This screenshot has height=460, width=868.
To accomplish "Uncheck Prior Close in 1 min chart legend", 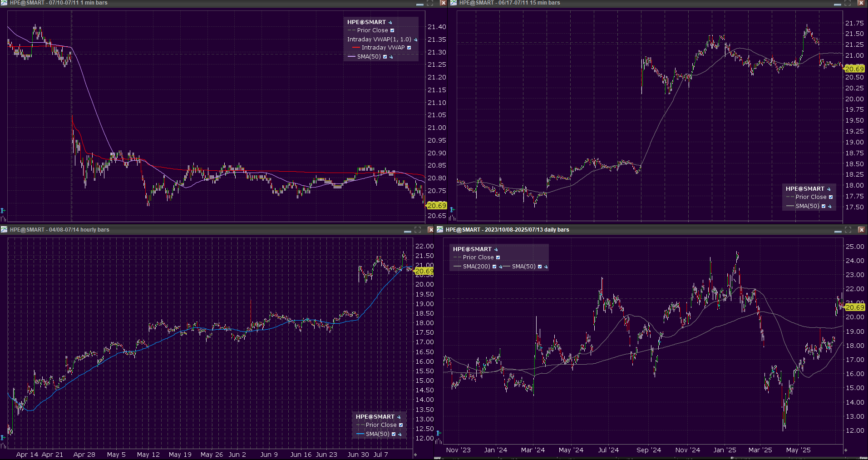I will (x=392, y=30).
